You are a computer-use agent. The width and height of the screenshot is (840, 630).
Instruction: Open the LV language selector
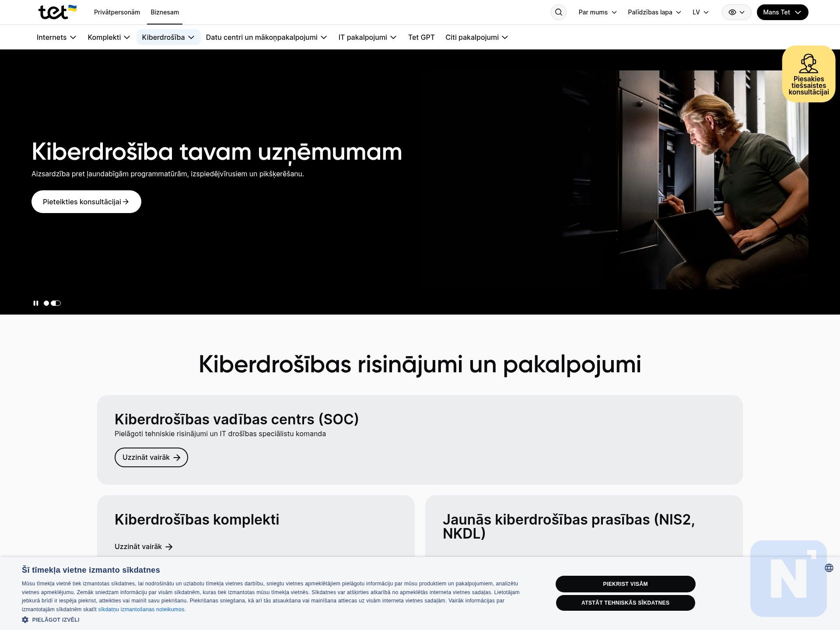tap(700, 12)
